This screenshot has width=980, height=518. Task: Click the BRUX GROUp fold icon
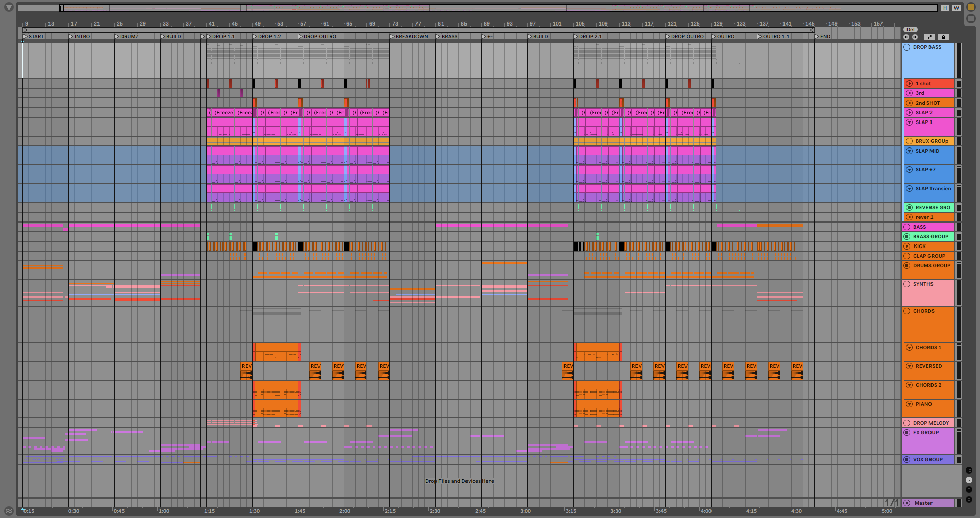(x=909, y=141)
